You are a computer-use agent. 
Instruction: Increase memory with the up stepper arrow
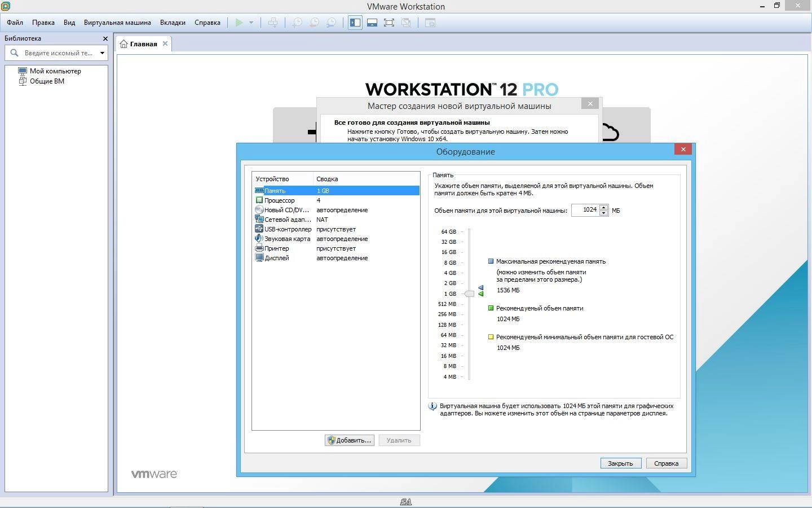click(x=604, y=207)
